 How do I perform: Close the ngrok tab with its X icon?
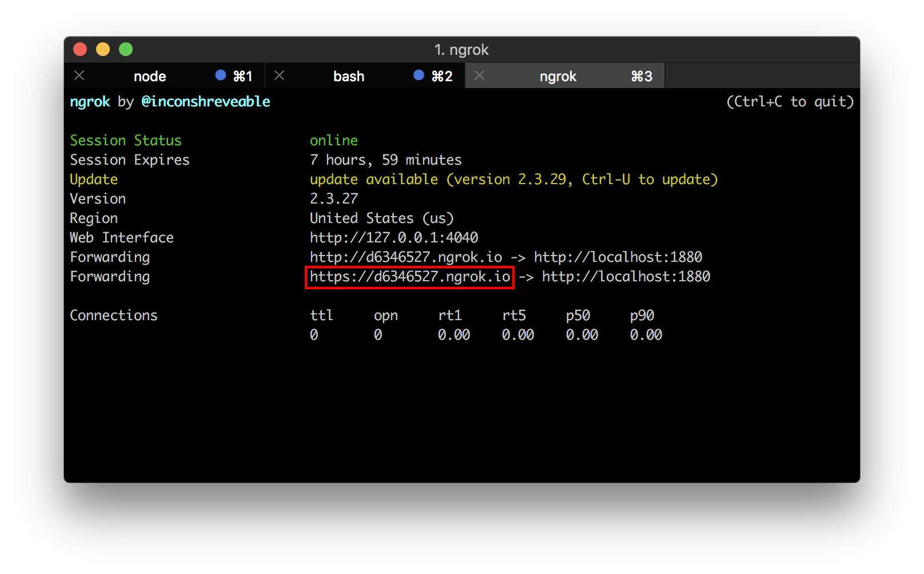(x=479, y=75)
